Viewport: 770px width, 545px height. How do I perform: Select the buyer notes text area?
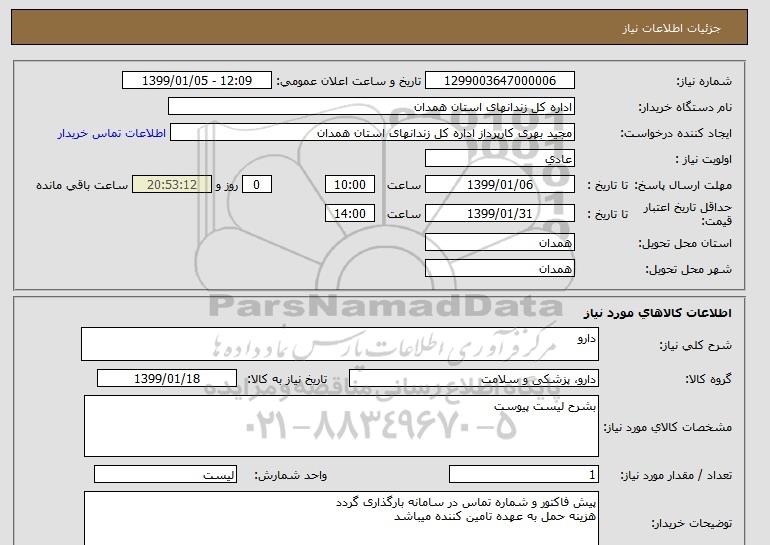tap(341, 518)
